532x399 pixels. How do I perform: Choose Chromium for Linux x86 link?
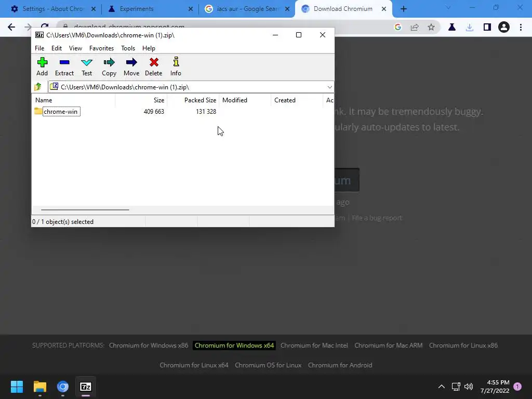[x=463, y=345]
